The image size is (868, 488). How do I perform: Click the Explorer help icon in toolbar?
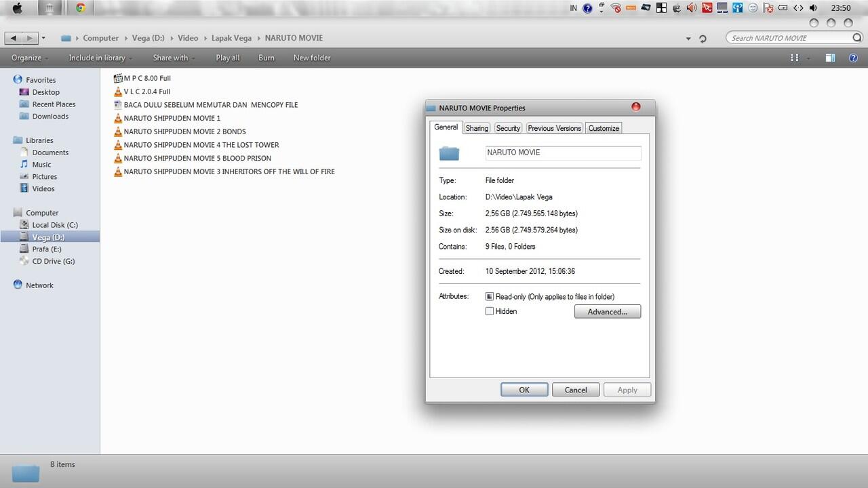pos(853,58)
